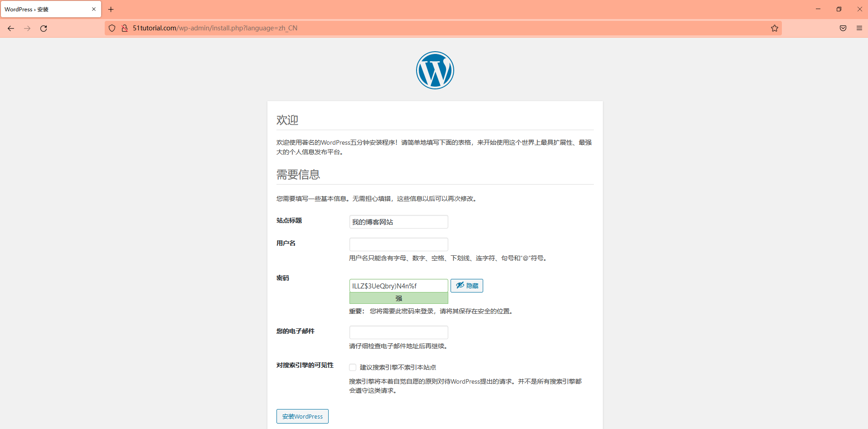
Task: Click the 安装WordPress button
Action: (x=302, y=416)
